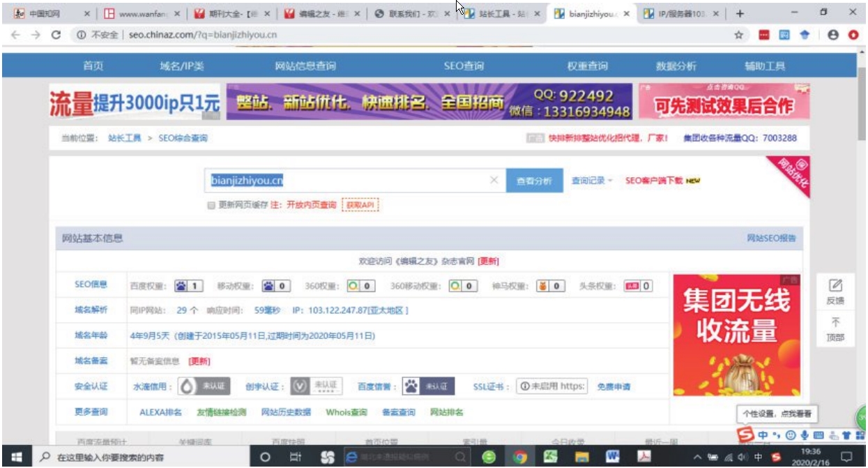Open the 网站历史数据 link

(286, 412)
